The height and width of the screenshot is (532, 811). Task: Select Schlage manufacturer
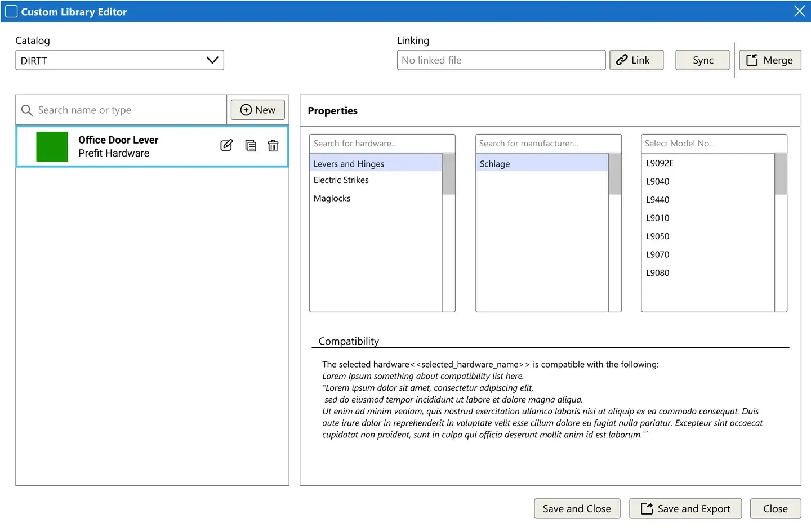pos(542,164)
